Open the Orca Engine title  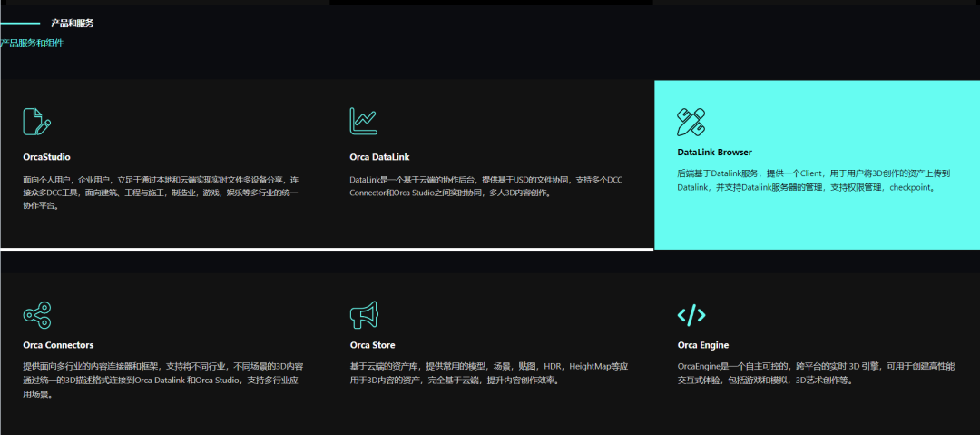click(x=703, y=345)
